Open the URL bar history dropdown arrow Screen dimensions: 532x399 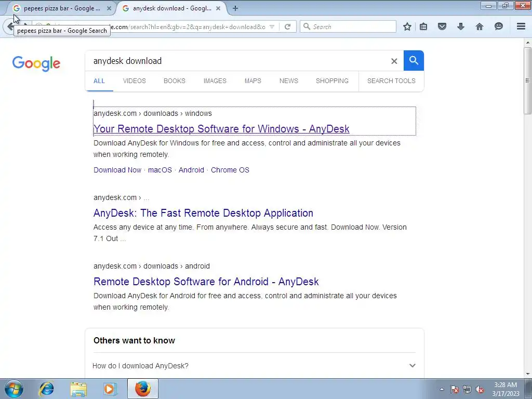coord(272,27)
